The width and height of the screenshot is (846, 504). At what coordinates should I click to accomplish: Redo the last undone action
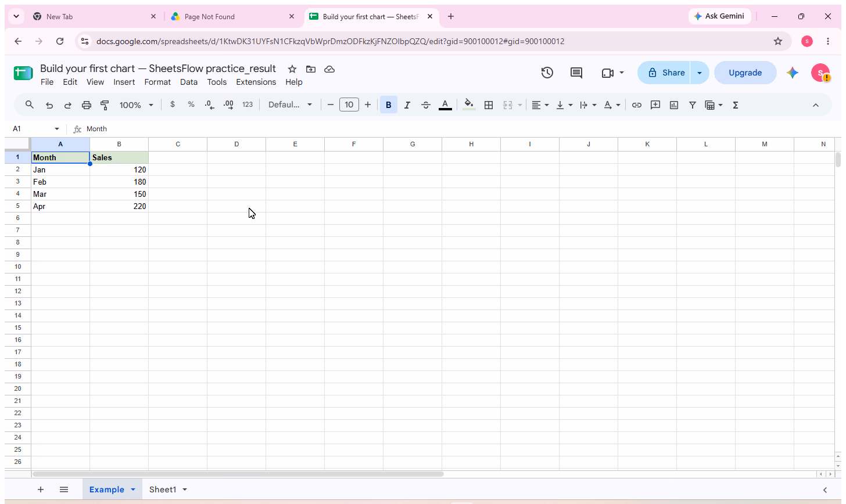coord(68,105)
